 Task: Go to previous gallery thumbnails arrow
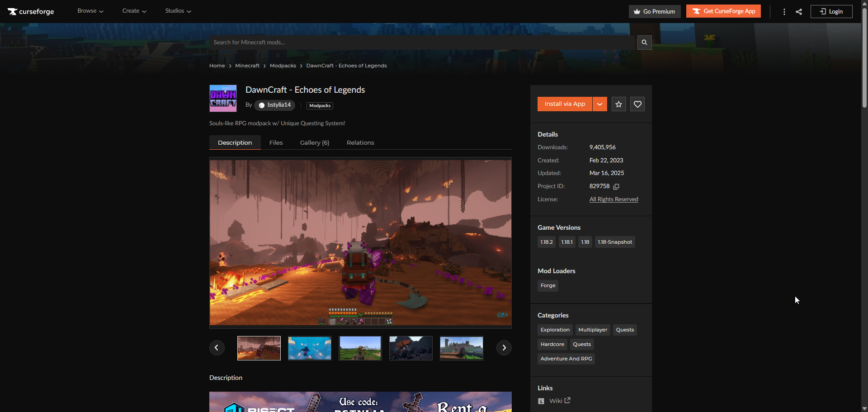click(x=217, y=348)
